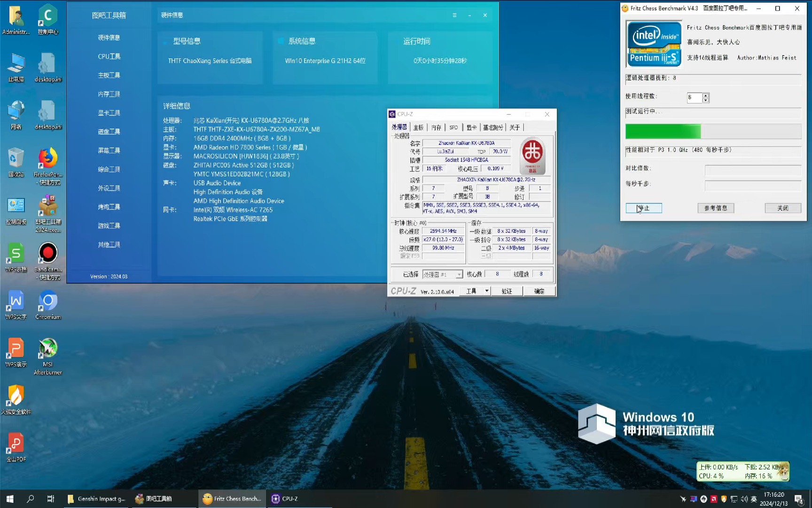Switch to the 内存 tab in CPU-Z
The width and height of the screenshot is (812, 508).
click(x=437, y=127)
